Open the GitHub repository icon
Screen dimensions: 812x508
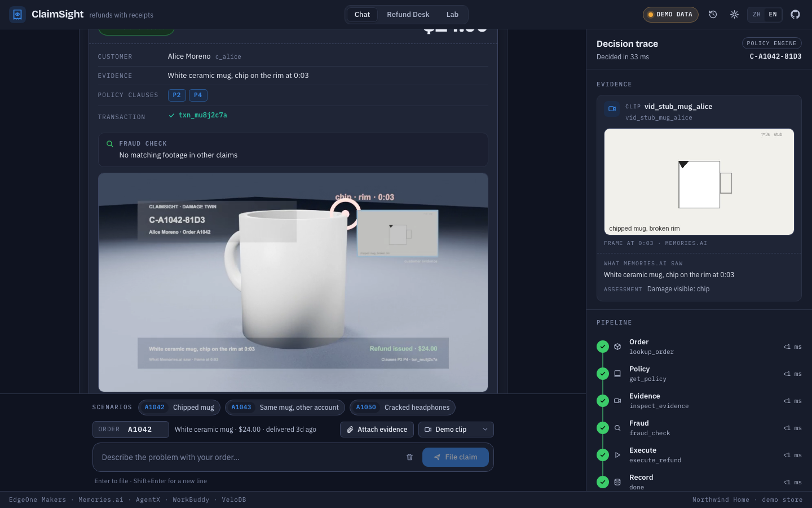[795, 15]
